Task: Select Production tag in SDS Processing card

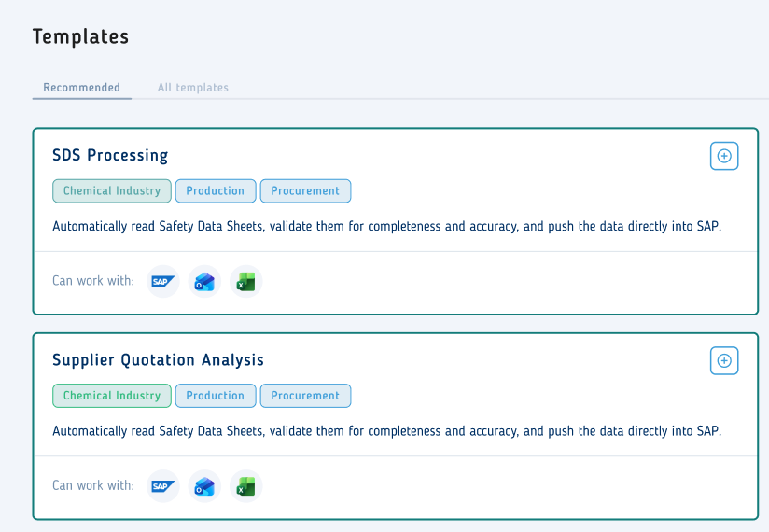Action: click(216, 190)
